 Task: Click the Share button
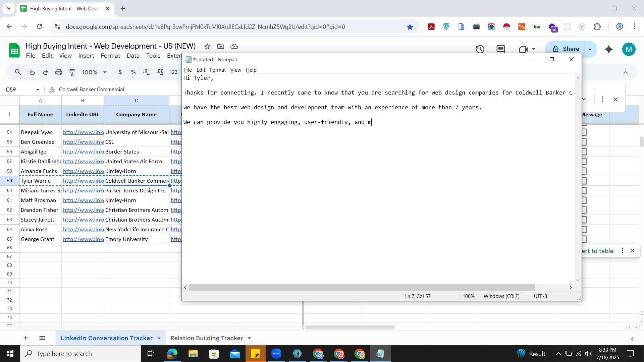click(x=565, y=49)
